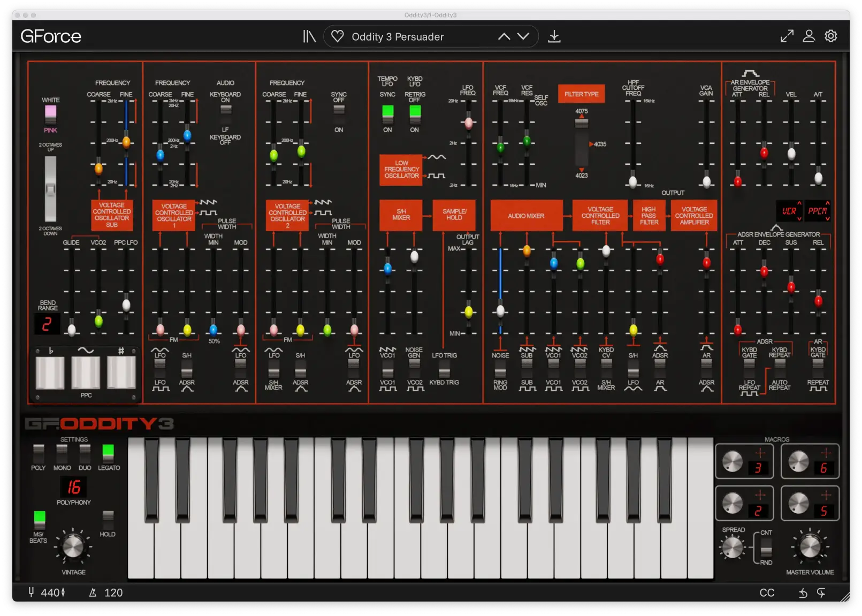
Task: Click the VCO1 COARSE frequency slider
Action: click(160, 155)
